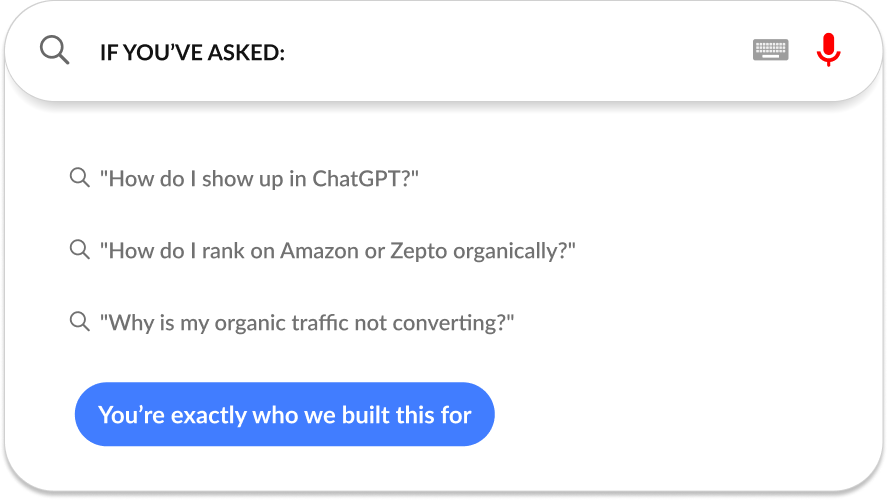Click the large magnifier icon in search bar
Image resolution: width=888 pixels, height=500 pixels.
[54, 50]
